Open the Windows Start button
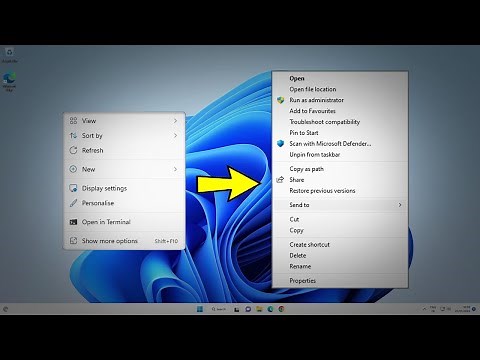Image resolution: width=480 pixels, height=360 pixels. click(200, 309)
